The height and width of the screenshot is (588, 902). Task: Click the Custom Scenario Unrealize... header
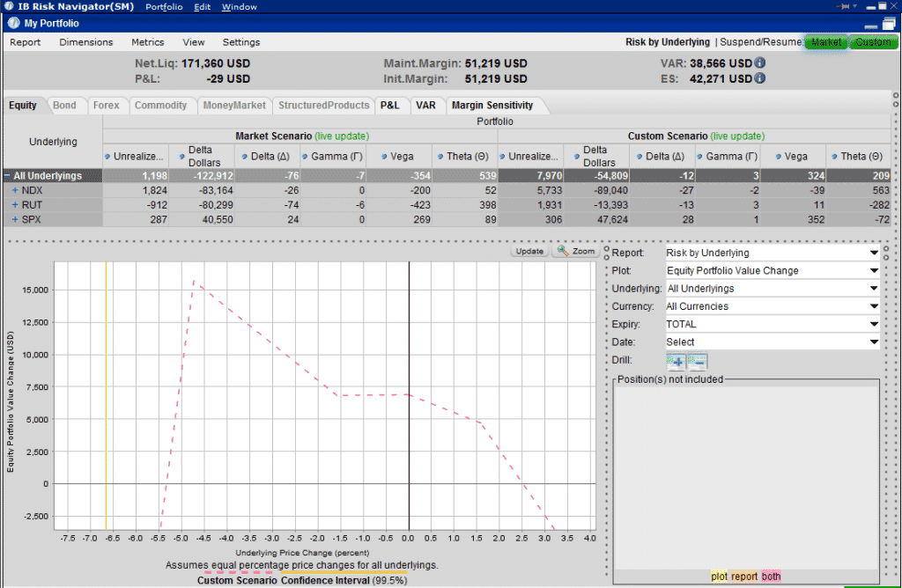coord(530,157)
